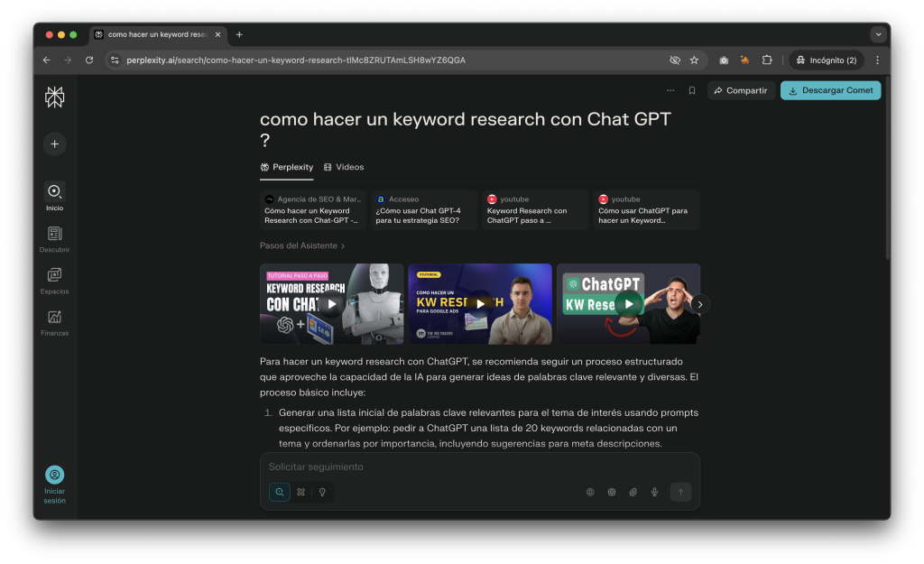Viewport: 924px width, 564px height.
Task: Click the Compartir button
Action: pos(740,90)
